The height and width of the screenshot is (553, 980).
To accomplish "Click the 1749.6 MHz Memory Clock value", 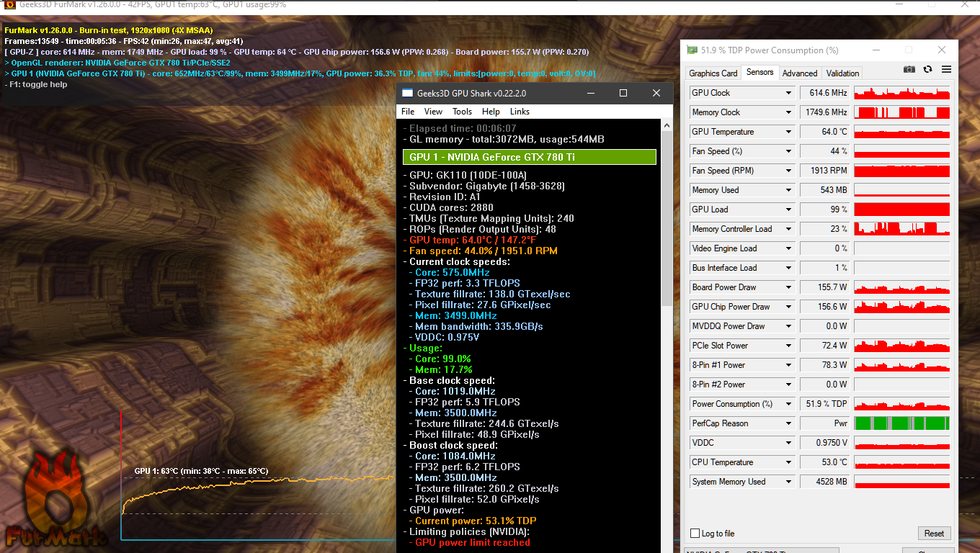I will [825, 112].
